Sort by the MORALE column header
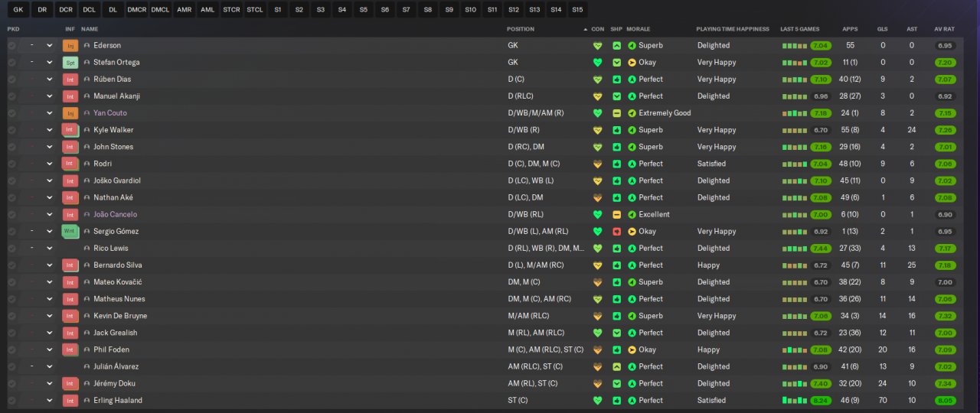980x413 pixels. (x=638, y=29)
